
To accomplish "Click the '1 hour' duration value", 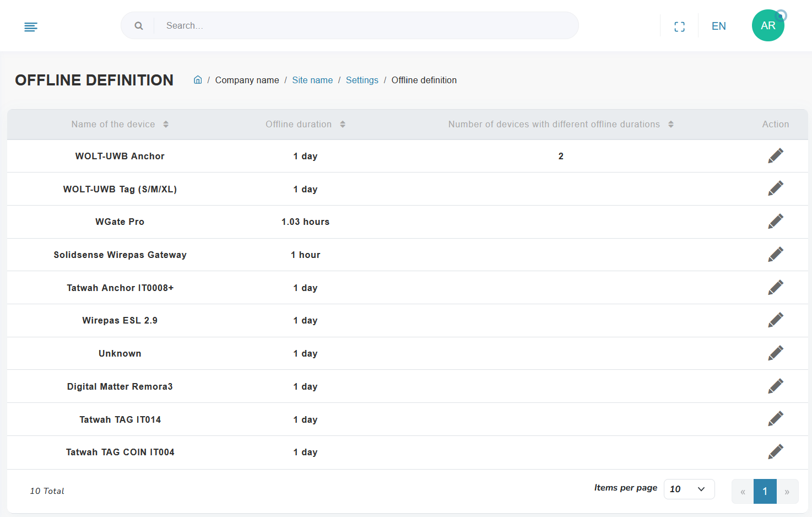I will [x=306, y=255].
